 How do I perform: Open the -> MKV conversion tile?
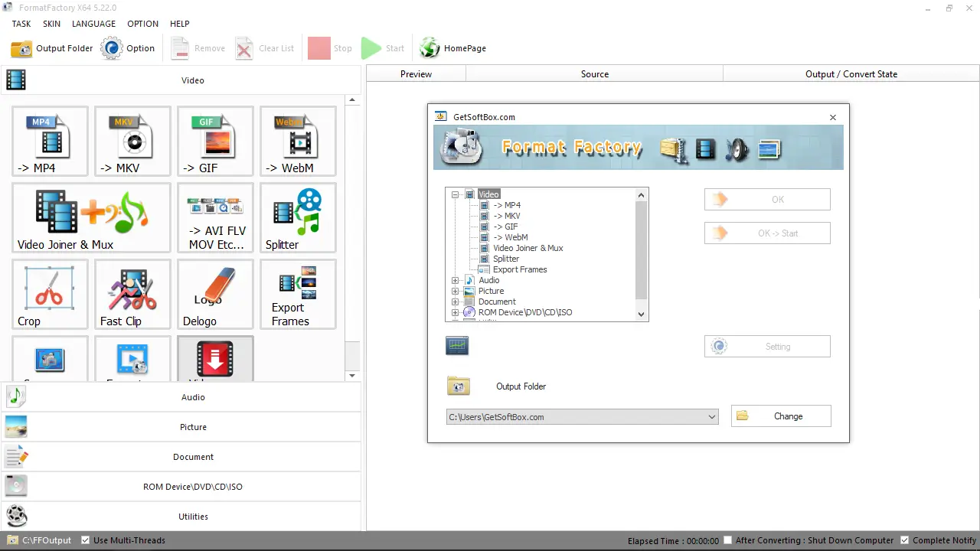[x=133, y=142]
